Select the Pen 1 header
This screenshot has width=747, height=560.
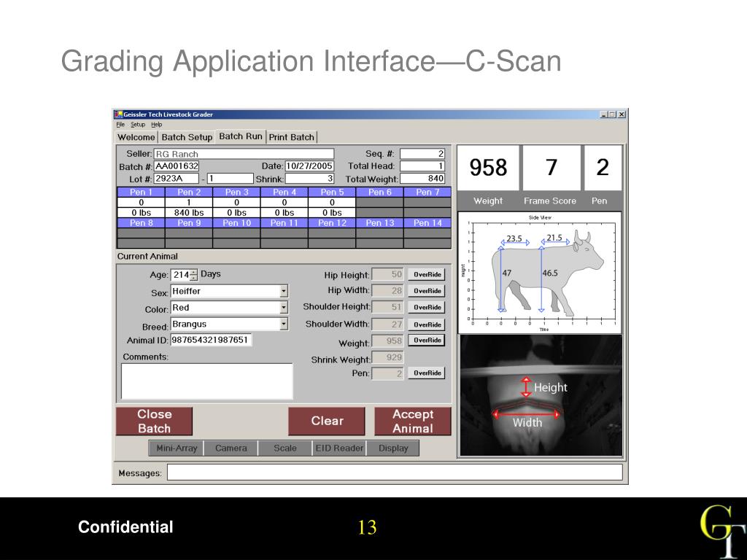click(x=141, y=192)
